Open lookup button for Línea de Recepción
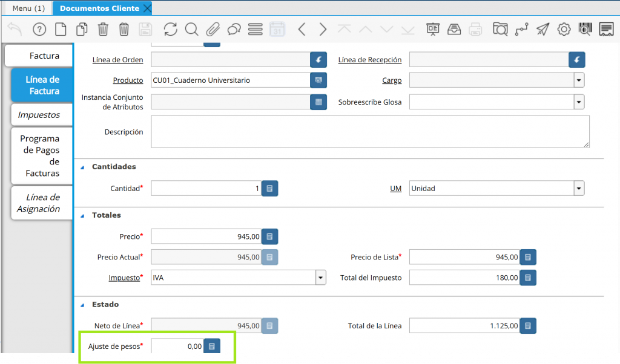 [x=577, y=60]
